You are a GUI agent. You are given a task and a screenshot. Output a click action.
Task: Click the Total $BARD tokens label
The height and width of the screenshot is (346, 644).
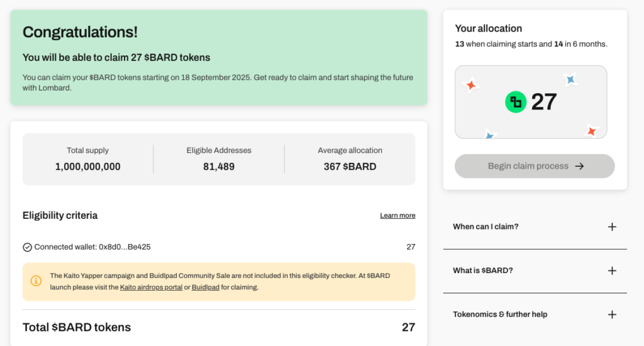click(77, 327)
